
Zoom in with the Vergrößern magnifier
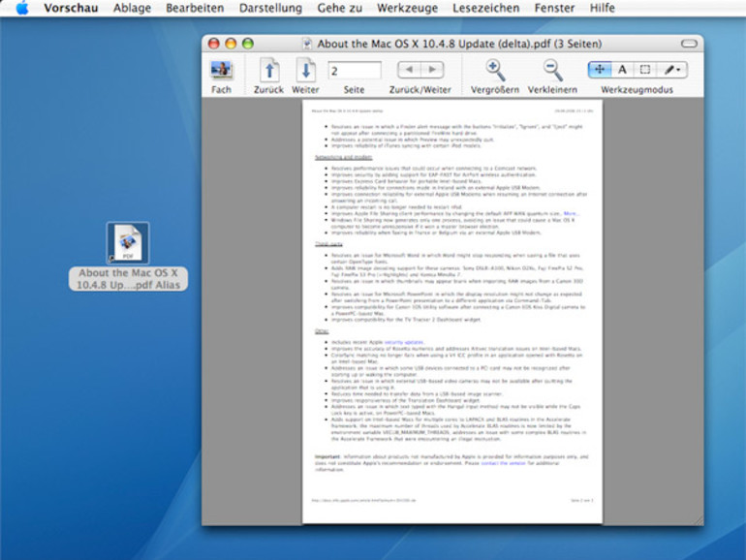[495, 70]
